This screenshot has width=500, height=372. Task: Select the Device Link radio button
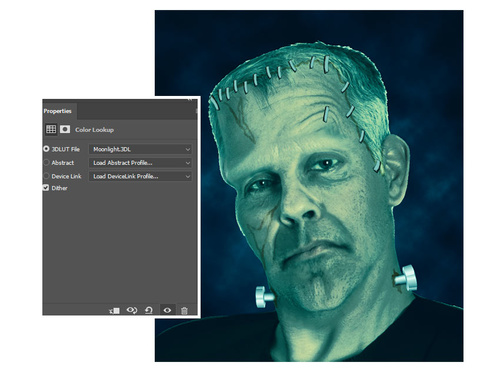point(46,176)
